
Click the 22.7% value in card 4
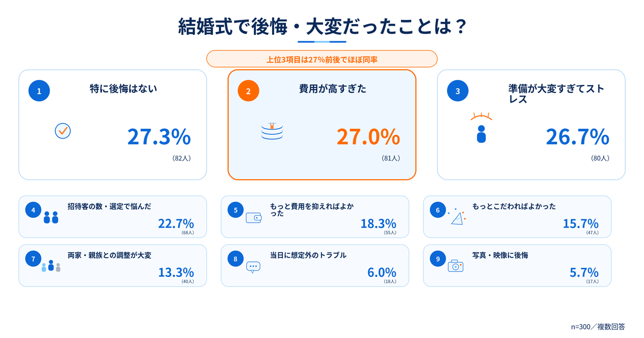[176, 223]
